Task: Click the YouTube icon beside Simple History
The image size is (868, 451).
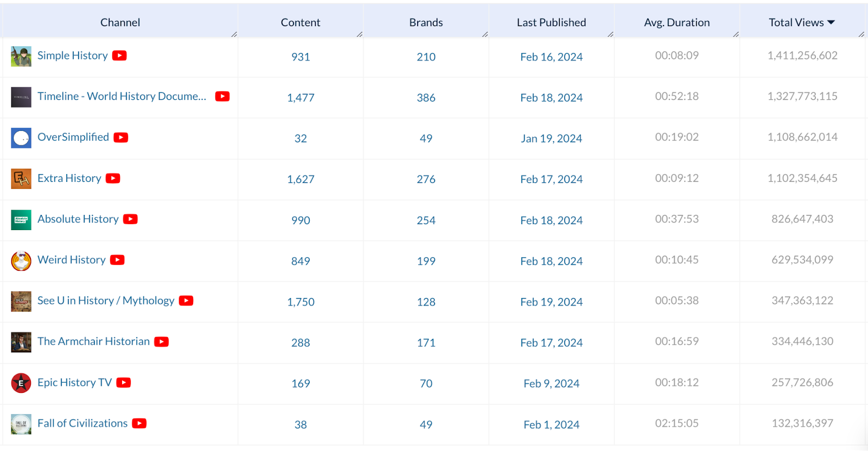Action: click(119, 55)
